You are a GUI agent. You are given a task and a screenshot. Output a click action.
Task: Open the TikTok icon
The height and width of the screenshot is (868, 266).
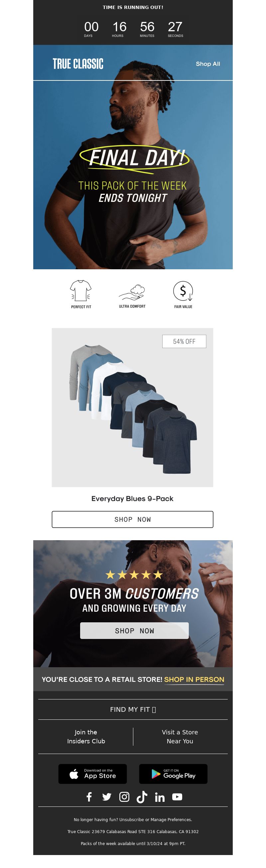(x=142, y=797)
